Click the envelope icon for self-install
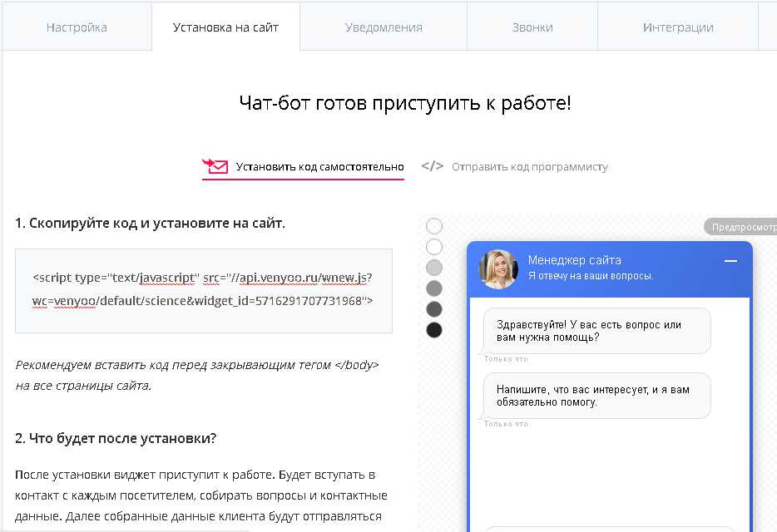Screen dimensions: 777x532 (215, 166)
